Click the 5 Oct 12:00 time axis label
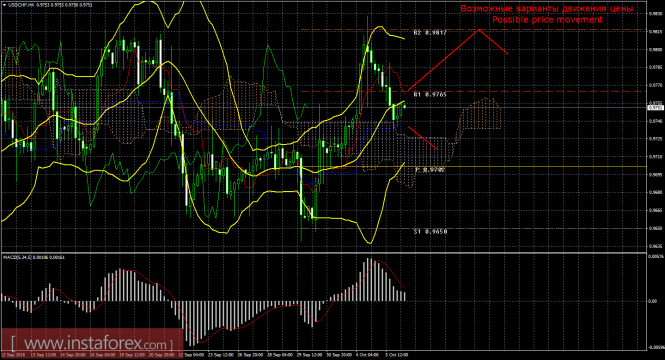This screenshot has height=360, width=665. [x=396, y=354]
